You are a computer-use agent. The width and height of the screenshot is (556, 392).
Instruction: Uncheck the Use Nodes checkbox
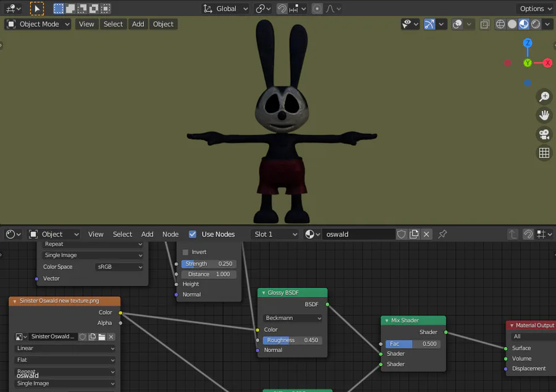[x=193, y=235]
